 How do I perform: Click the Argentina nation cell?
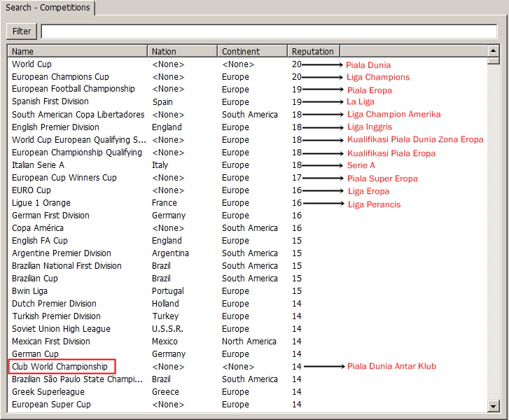[170, 253]
